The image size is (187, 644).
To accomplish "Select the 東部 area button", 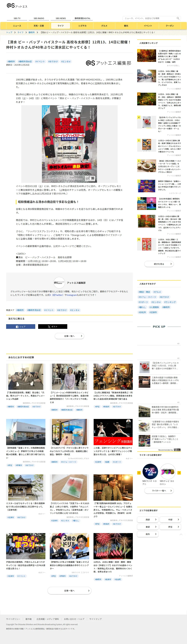I will pyautogui.click(x=148, y=527).
